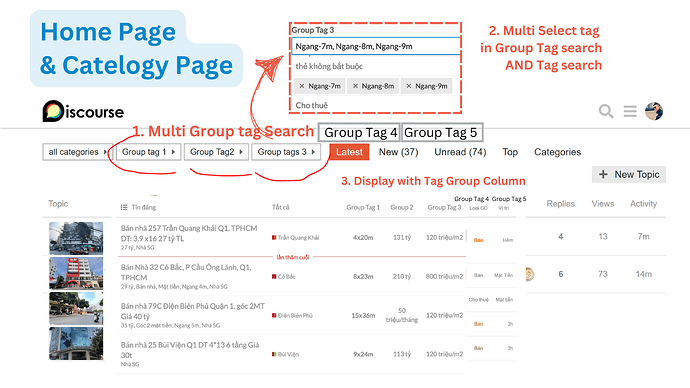Click the Điện Biên Phủ category badge

(292, 315)
